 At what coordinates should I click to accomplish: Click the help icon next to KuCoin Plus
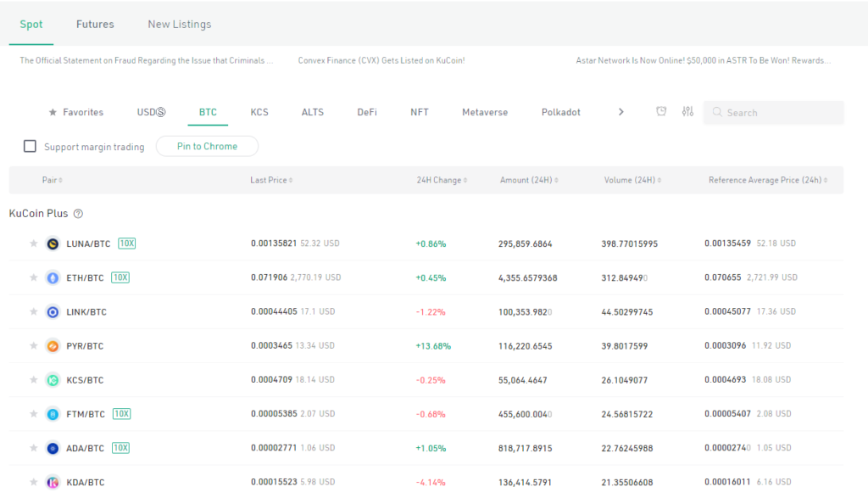(x=79, y=213)
